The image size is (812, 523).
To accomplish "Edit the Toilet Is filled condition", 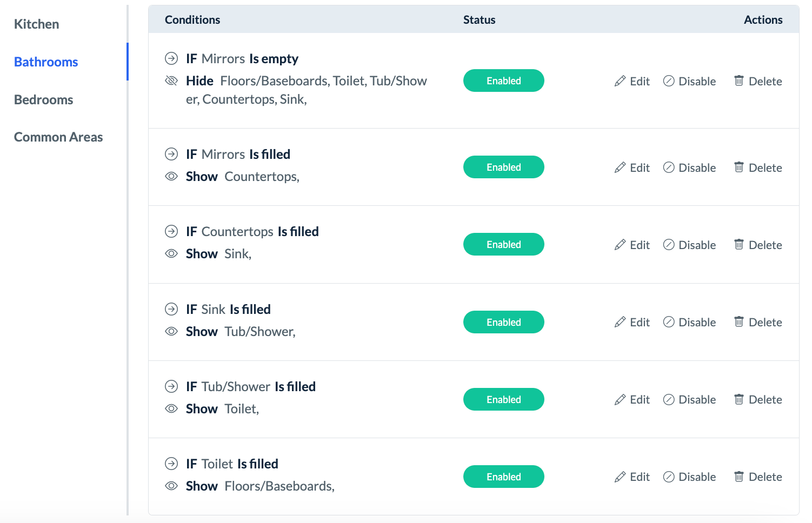I will point(632,477).
